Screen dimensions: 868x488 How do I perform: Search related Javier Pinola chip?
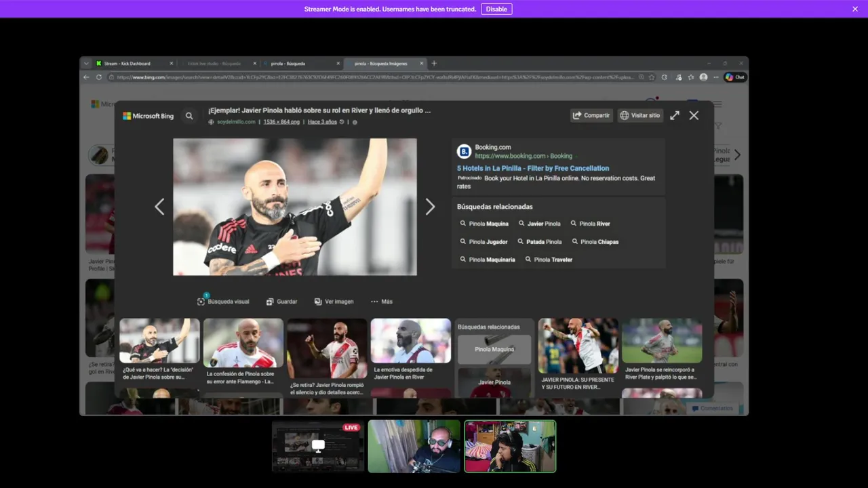[x=540, y=224]
